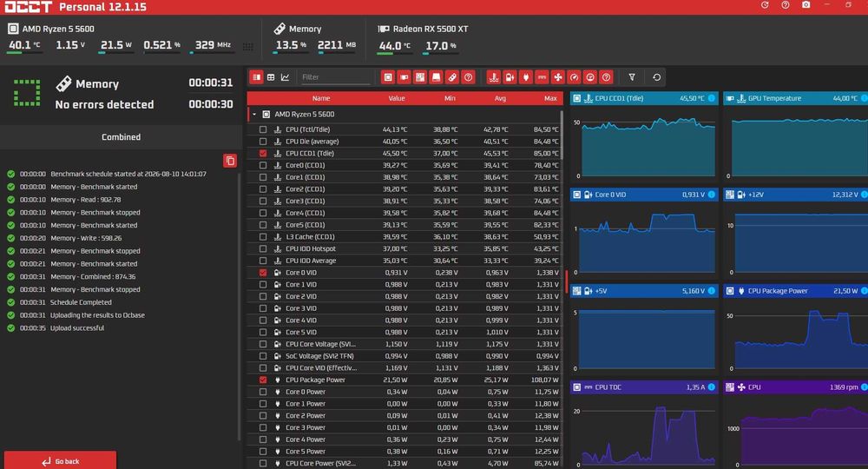
Task: Toggle the temperature sensor type filter
Action: [x=494, y=77]
